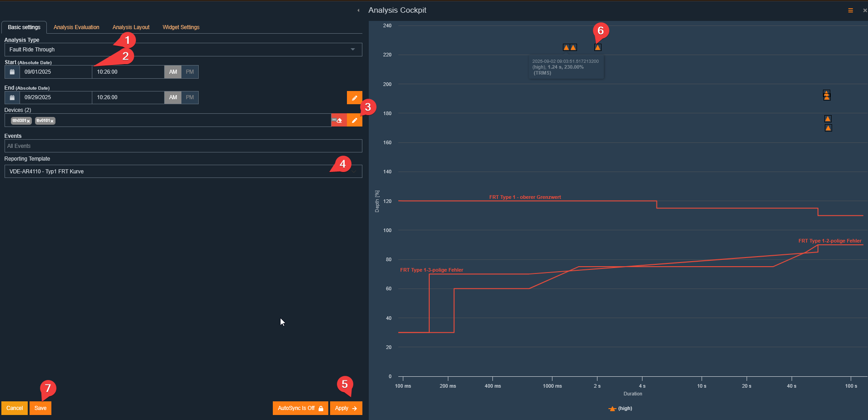Collapse the settings panel with left arrow
This screenshot has height=420, width=868.
(x=358, y=10)
